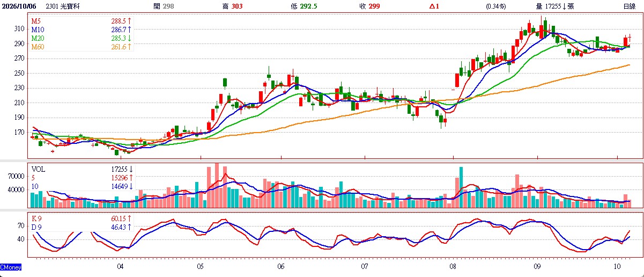The height and width of the screenshot is (277, 644).
Task: Click KD axis label 40
Action: tap(21, 239)
